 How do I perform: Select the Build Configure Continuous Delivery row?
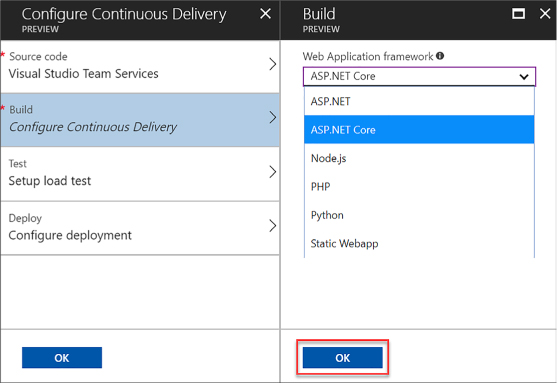(140, 120)
